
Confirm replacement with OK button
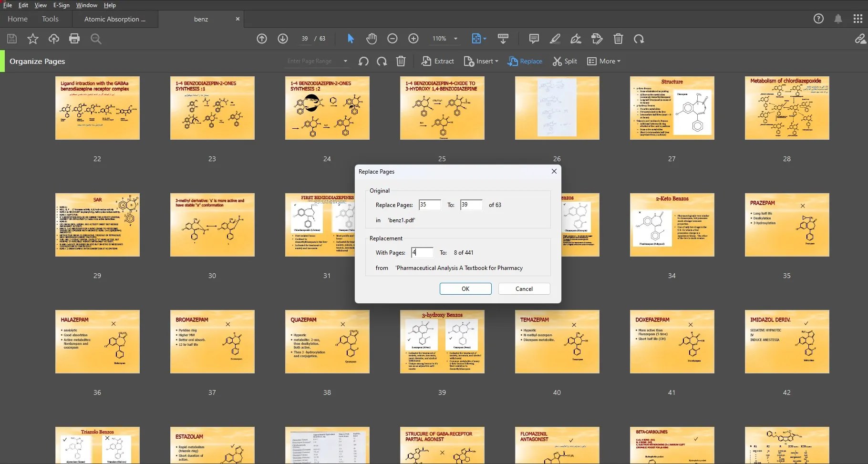point(465,289)
